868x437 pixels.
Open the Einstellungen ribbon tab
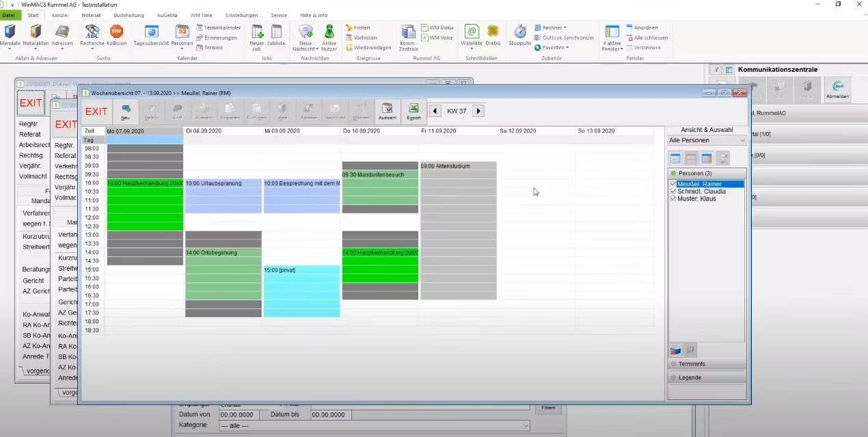click(242, 15)
